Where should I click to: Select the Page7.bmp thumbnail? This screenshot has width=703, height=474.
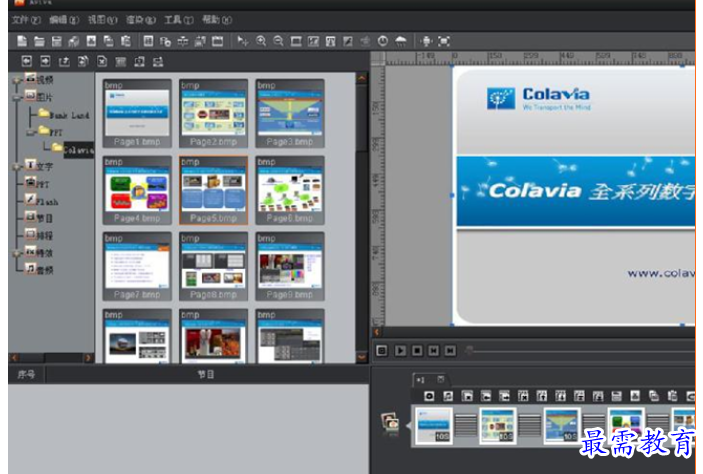click(x=137, y=266)
